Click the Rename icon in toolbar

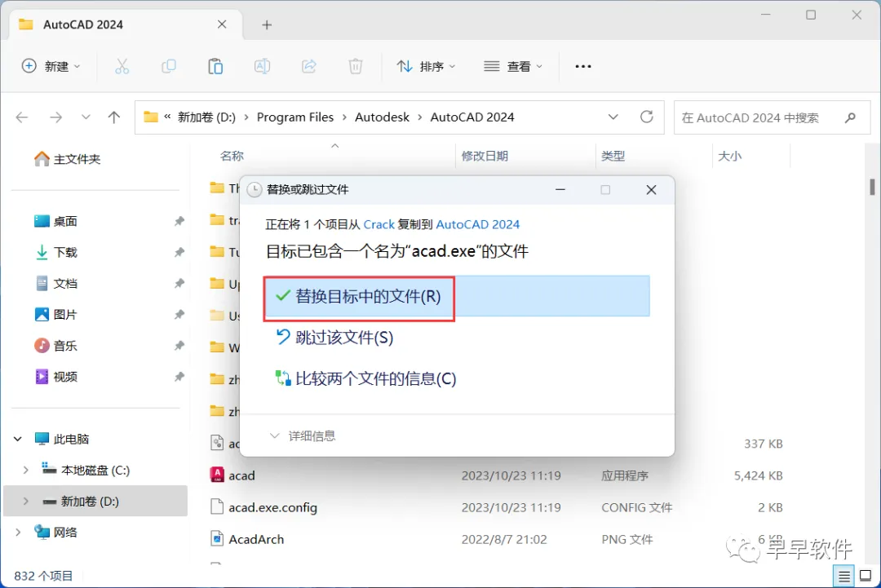tap(262, 66)
